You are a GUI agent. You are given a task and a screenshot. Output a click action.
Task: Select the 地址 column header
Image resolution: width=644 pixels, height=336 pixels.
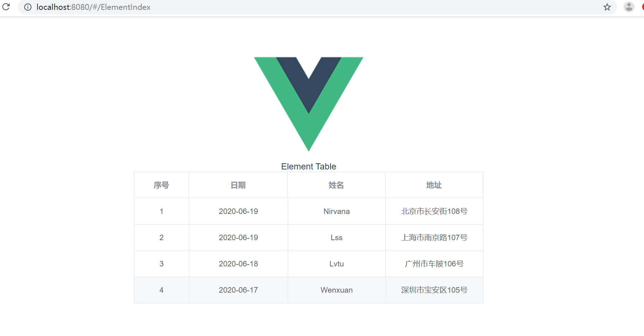click(434, 185)
